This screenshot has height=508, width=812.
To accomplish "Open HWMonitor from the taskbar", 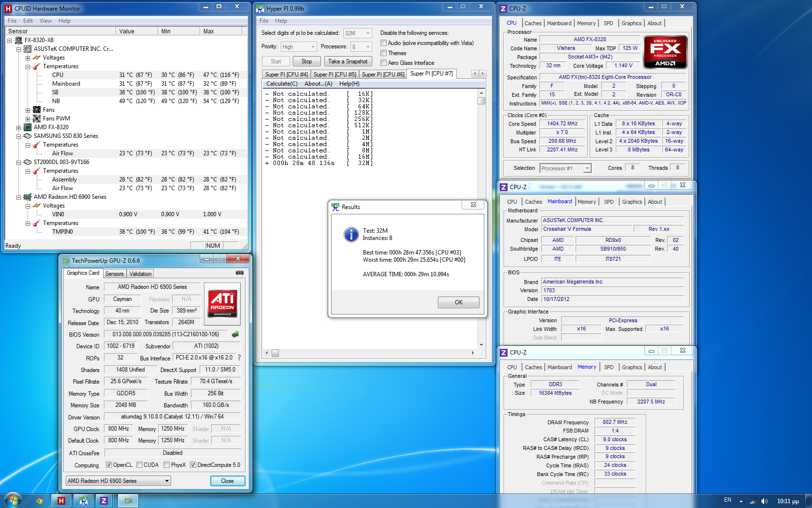I will tap(61, 501).
